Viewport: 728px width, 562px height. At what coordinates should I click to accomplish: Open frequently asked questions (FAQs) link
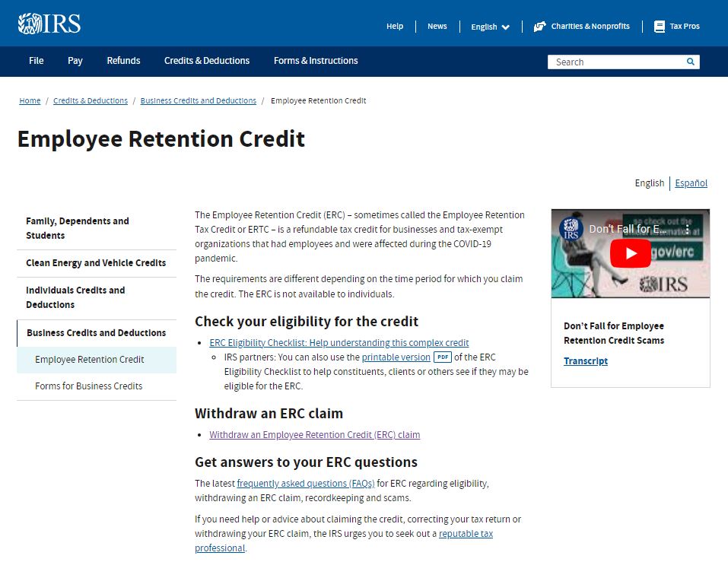(306, 483)
